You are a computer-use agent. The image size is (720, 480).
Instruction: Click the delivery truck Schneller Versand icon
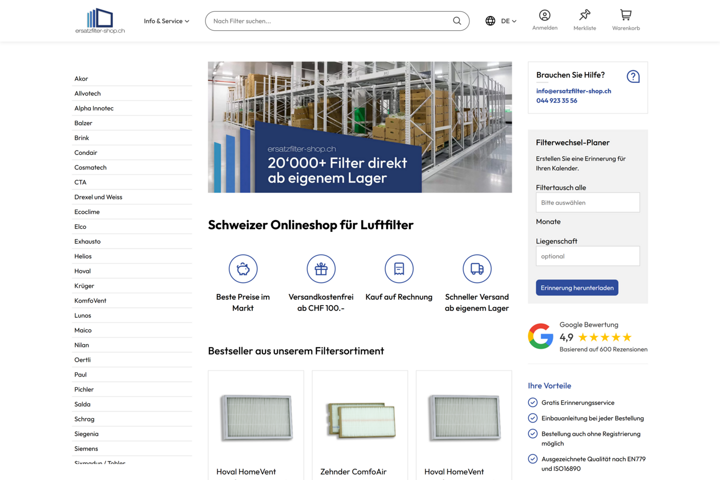coord(477,269)
